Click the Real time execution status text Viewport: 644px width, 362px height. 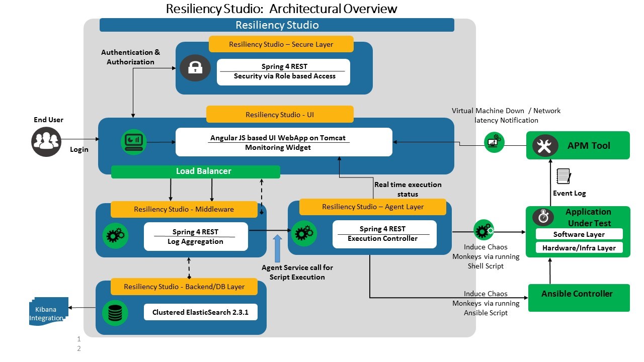coord(408,189)
